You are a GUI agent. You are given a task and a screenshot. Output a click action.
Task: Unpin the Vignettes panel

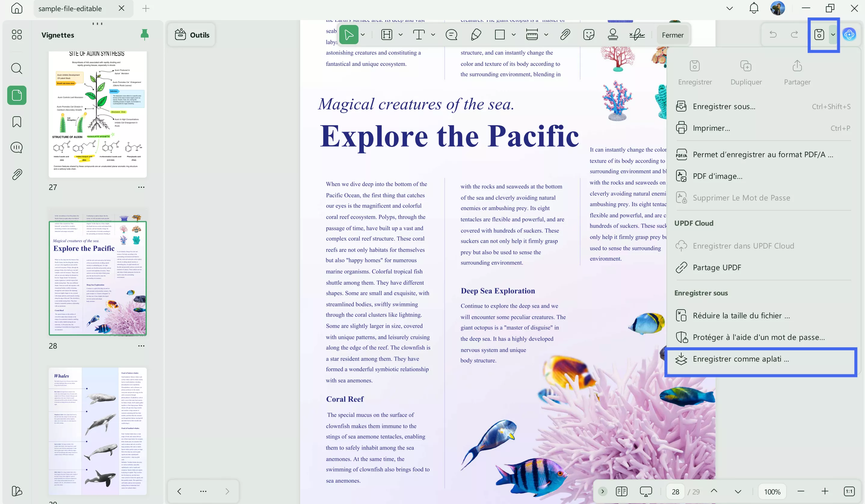tap(144, 35)
